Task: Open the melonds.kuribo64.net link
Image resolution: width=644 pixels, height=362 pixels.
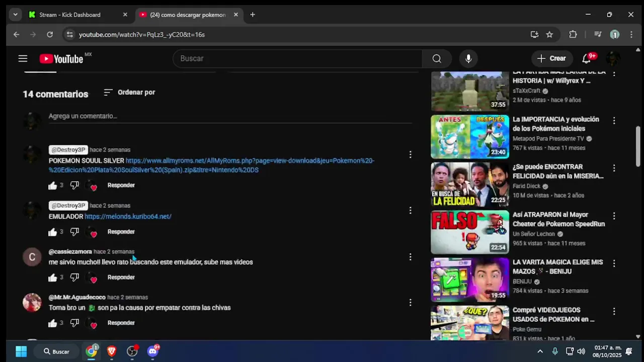Action: [128, 217]
